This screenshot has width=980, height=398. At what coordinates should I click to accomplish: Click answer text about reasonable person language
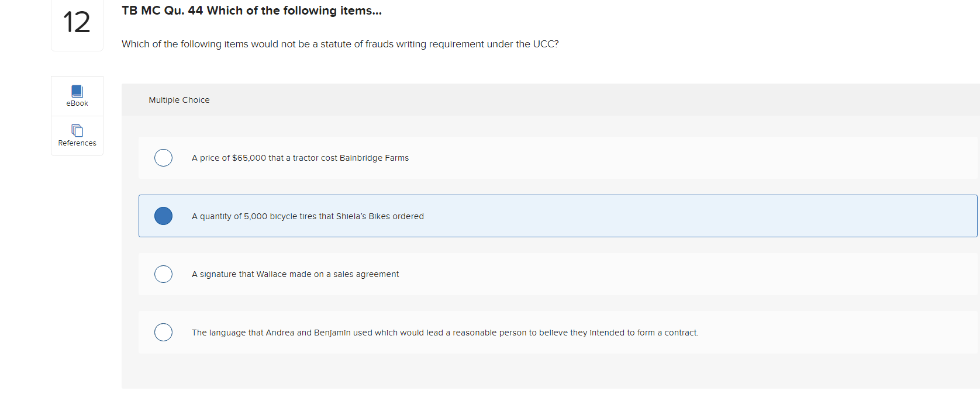coord(445,333)
